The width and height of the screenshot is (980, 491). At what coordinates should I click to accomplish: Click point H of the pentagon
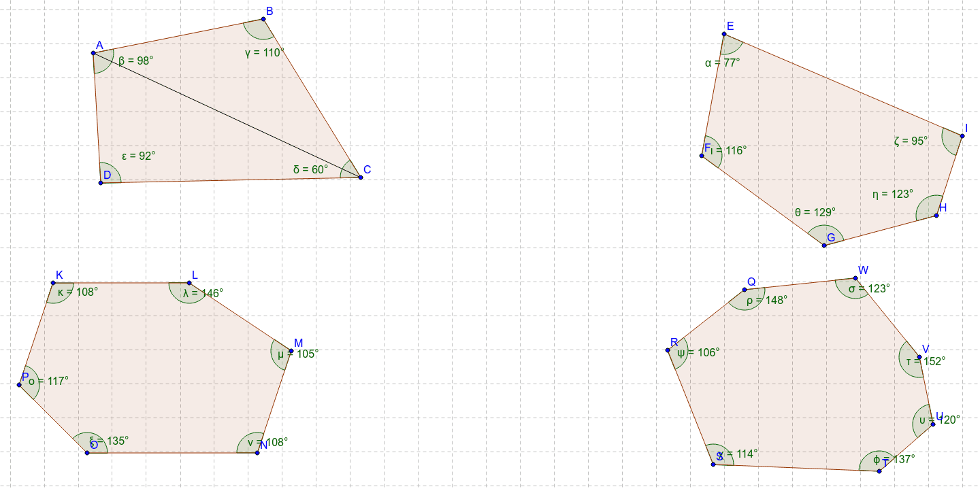point(936,215)
